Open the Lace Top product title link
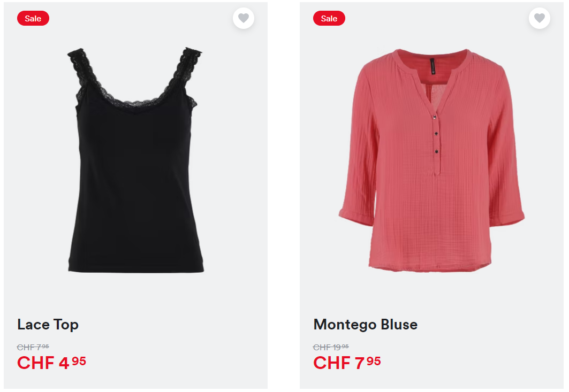Screen dimensions: 569x392 [48, 325]
